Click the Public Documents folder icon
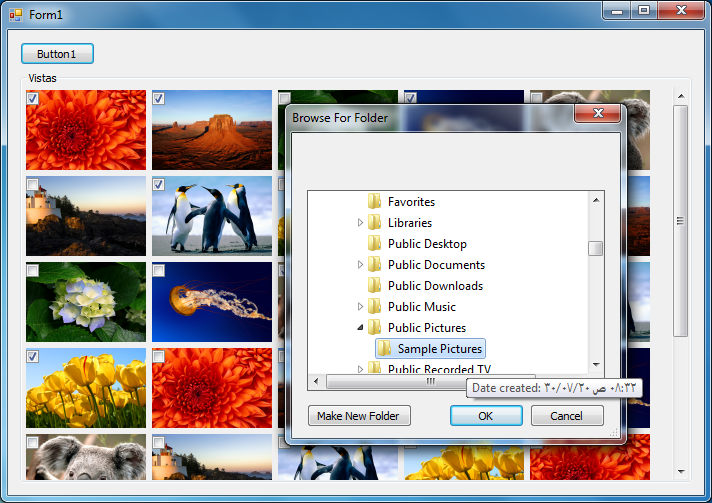This screenshot has width=712, height=503. pyautogui.click(x=375, y=265)
